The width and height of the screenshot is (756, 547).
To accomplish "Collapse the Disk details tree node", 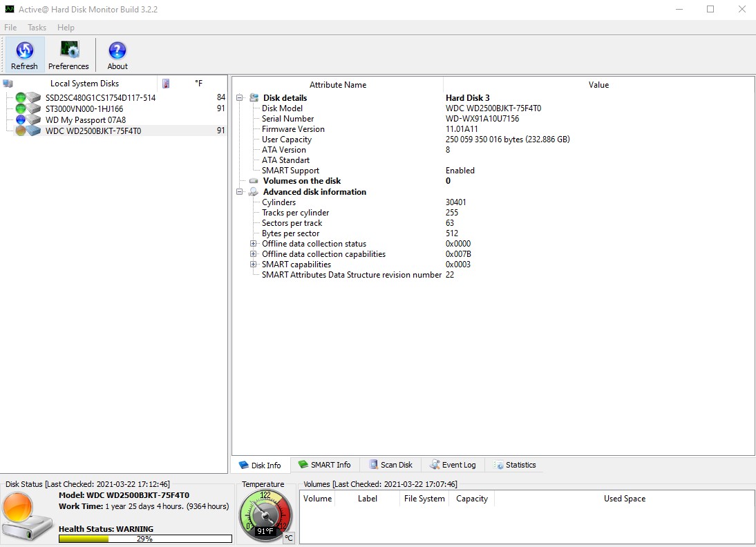I will point(240,97).
